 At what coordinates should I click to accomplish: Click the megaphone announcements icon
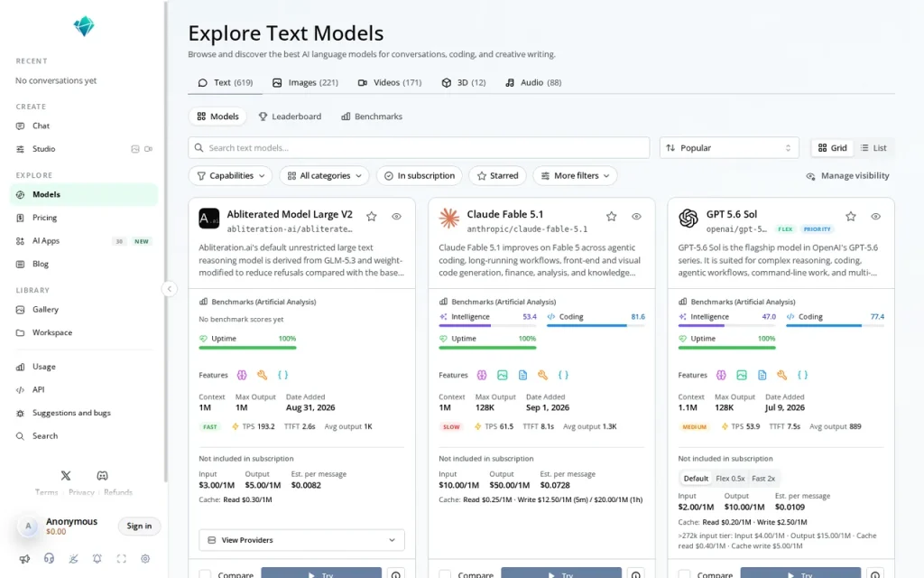point(24,558)
